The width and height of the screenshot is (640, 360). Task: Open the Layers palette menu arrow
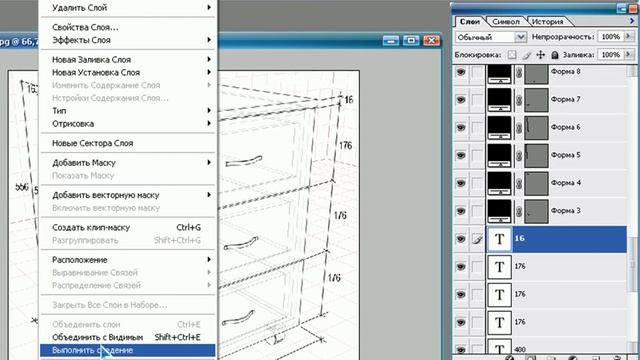[632, 20]
